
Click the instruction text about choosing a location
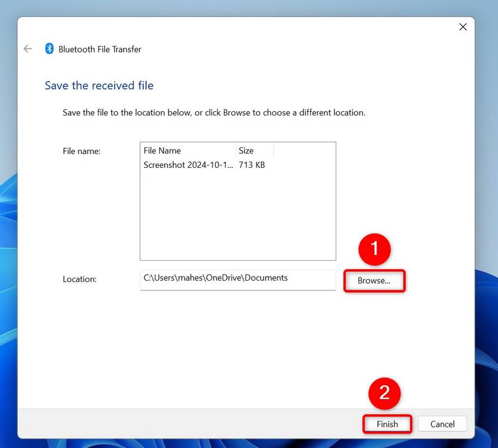[211, 112]
